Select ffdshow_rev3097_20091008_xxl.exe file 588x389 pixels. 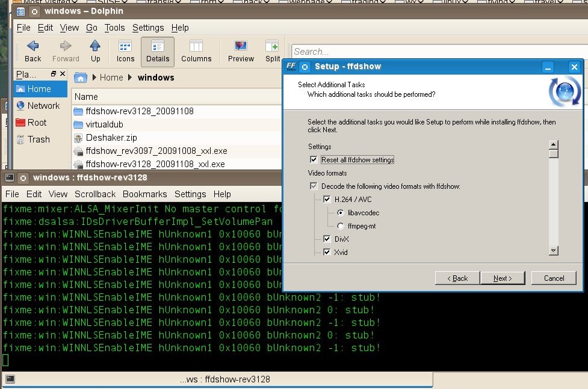click(x=150, y=151)
